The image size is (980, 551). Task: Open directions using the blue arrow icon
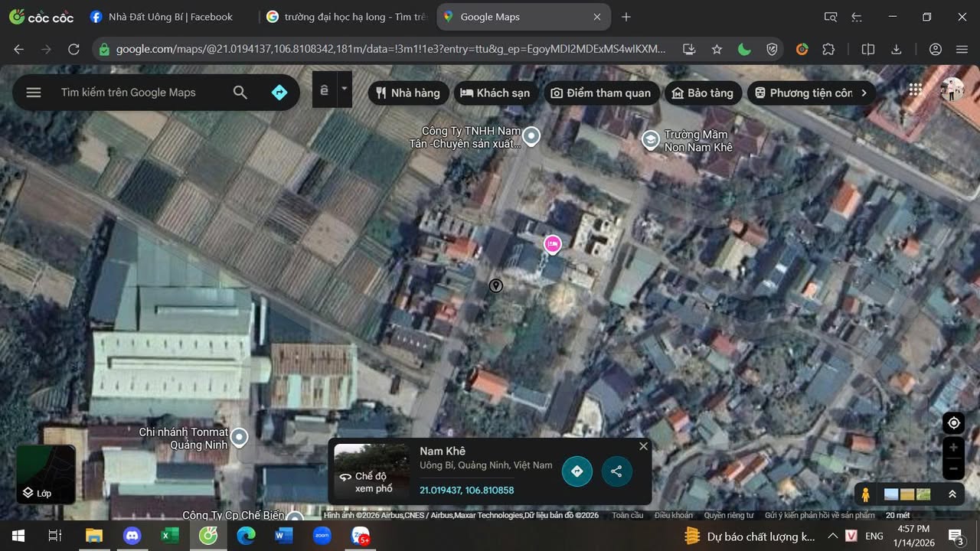pos(279,93)
